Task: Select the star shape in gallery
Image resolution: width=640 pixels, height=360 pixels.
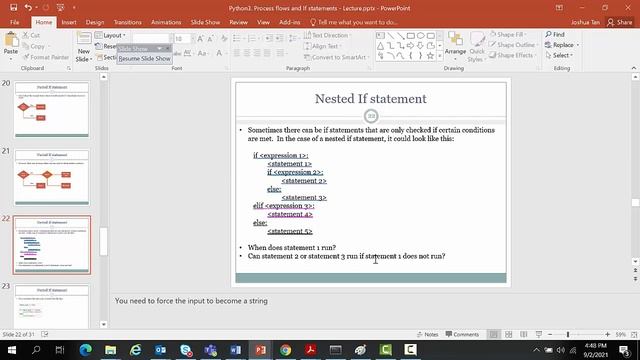Action: (430, 56)
